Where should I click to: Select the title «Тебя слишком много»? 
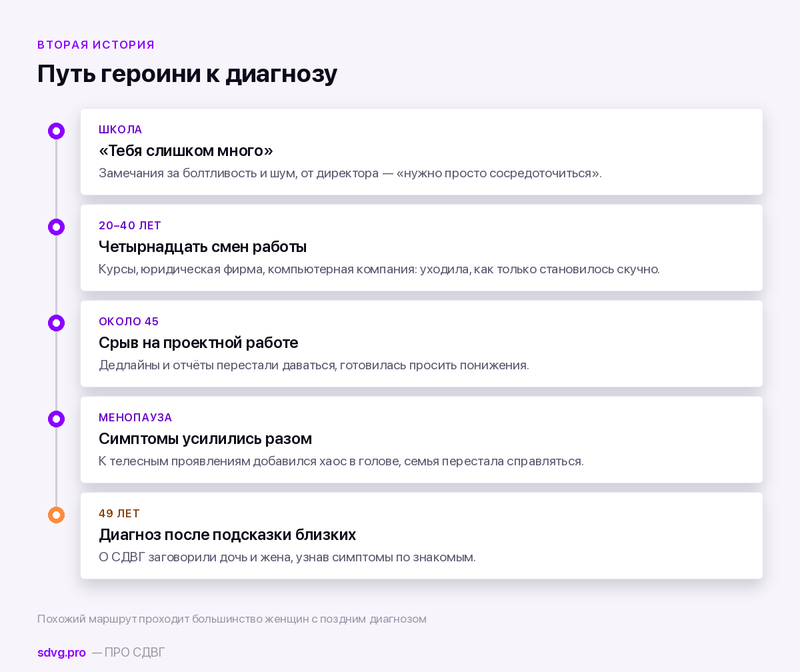pyautogui.click(x=186, y=151)
